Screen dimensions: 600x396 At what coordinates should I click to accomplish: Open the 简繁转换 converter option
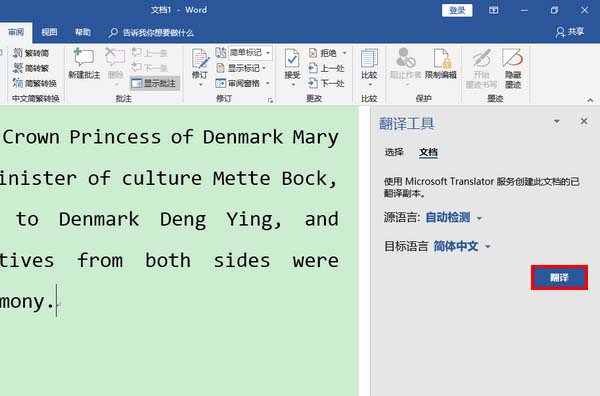34,83
